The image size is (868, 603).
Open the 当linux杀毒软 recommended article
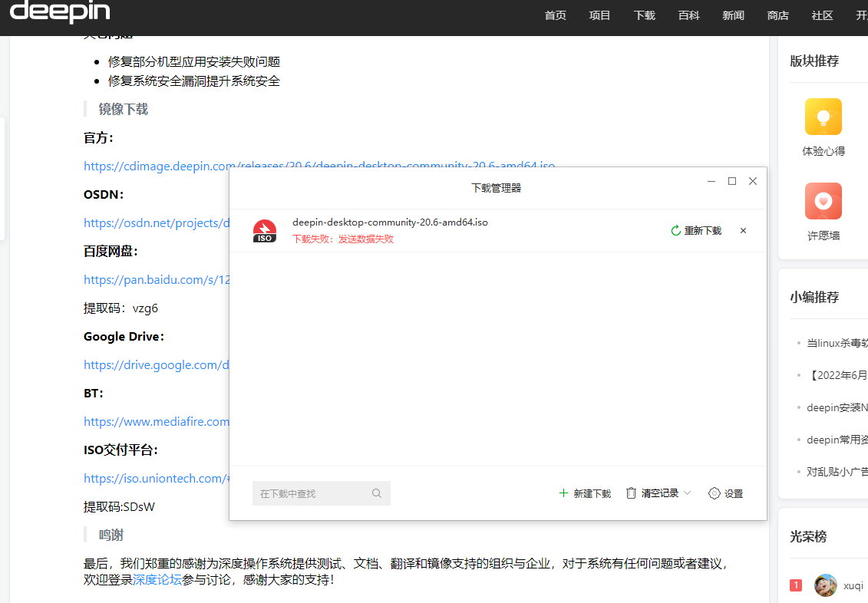(837, 343)
